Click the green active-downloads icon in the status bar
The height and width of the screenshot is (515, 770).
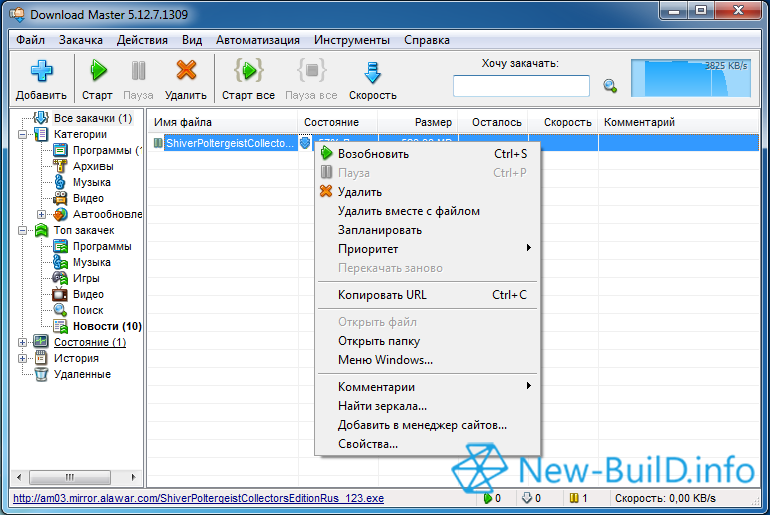[x=487, y=498]
